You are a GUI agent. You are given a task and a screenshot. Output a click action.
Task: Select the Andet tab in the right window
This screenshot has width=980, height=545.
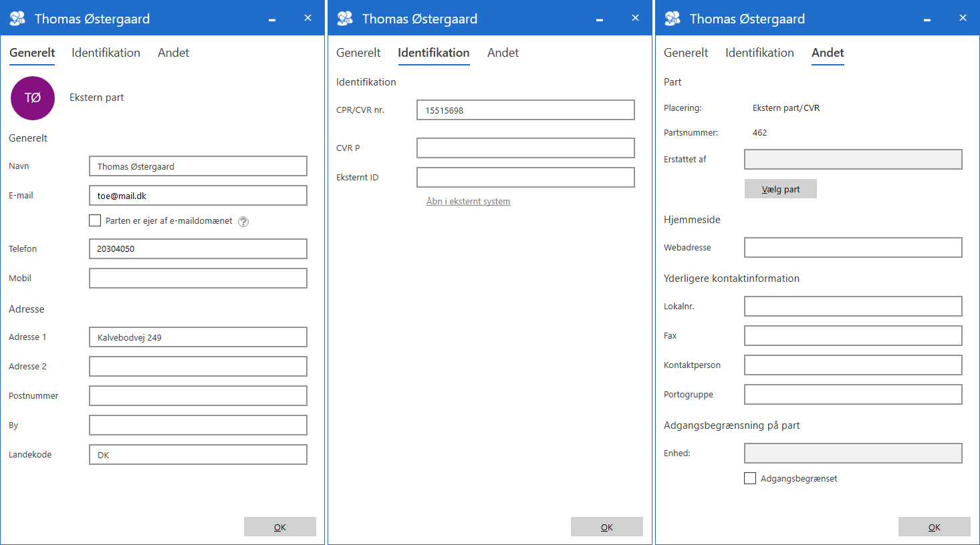tap(828, 53)
